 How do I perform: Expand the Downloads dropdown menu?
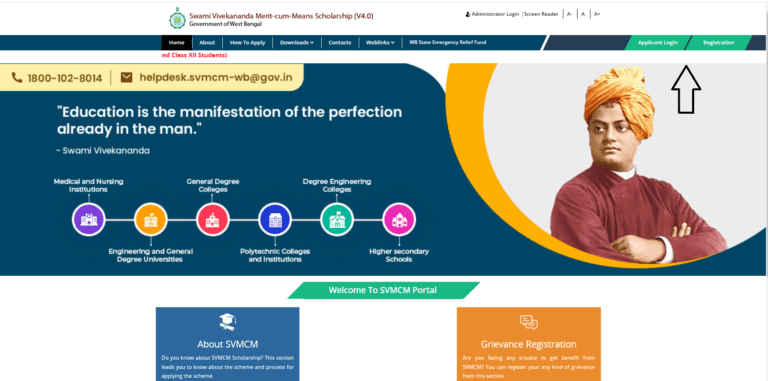(297, 43)
